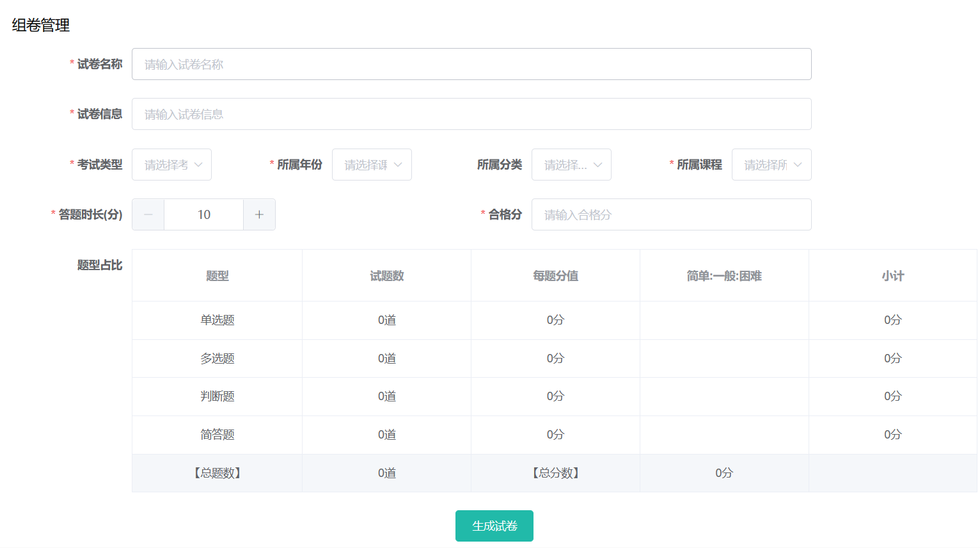980x548 pixels.
Task: Select the 单选题 row label
Action: click(x=217, y=320)
